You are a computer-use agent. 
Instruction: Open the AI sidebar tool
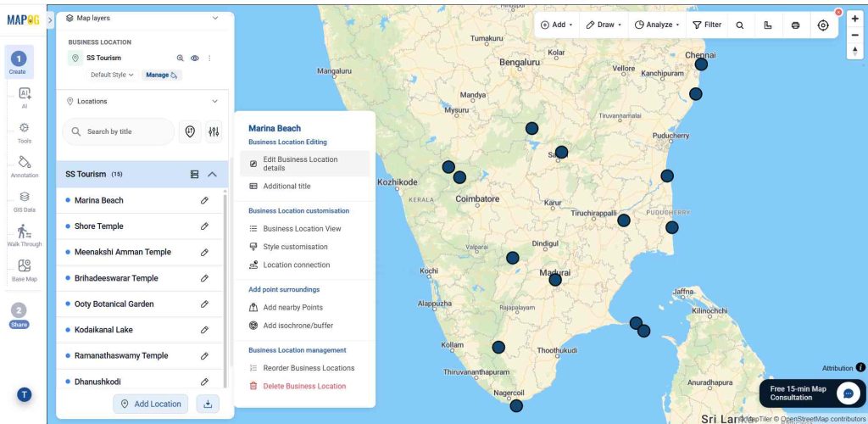click(x=25, y=98)
